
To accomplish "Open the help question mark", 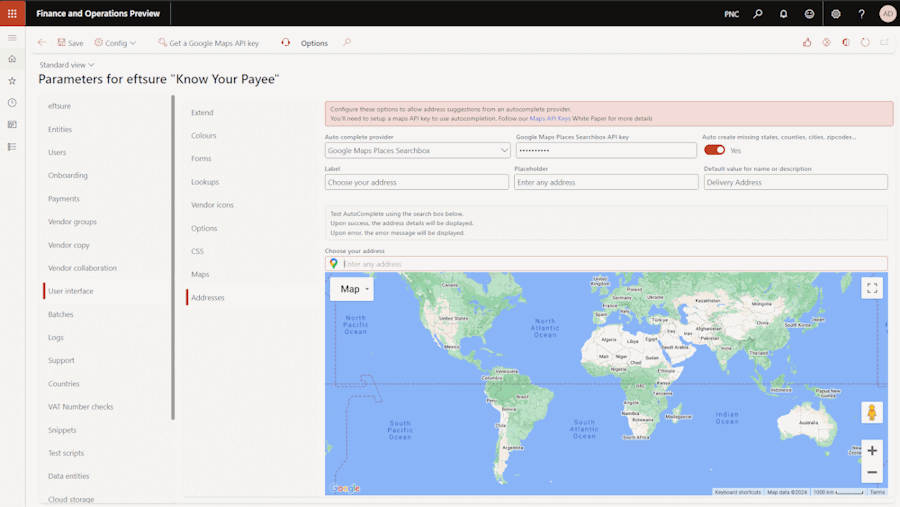I will pyautogui.click(x=862, y=14).
